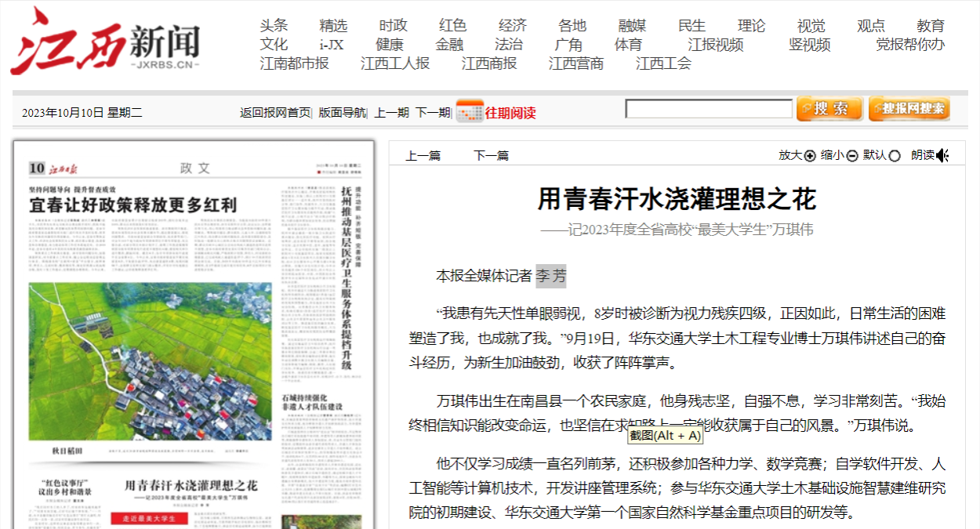980x529 pixels.
Task: Select the 默认 font size option
Action: tap(895, 156)
